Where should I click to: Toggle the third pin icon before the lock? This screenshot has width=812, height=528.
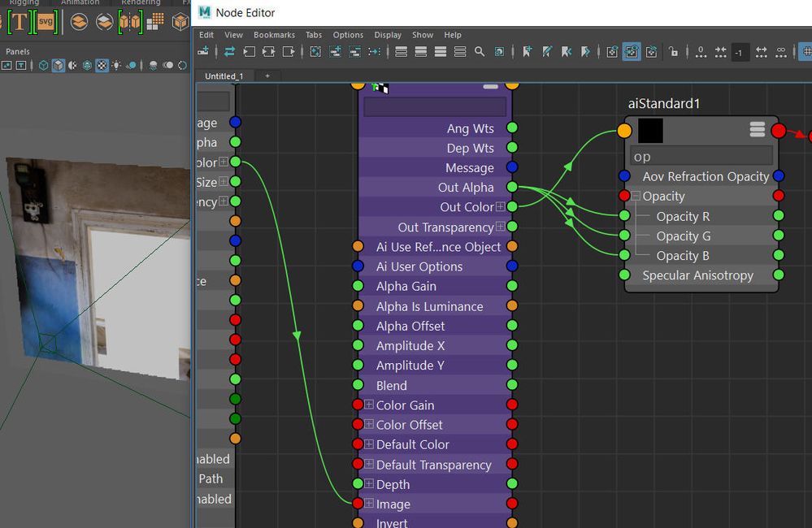tap(651, 51)
